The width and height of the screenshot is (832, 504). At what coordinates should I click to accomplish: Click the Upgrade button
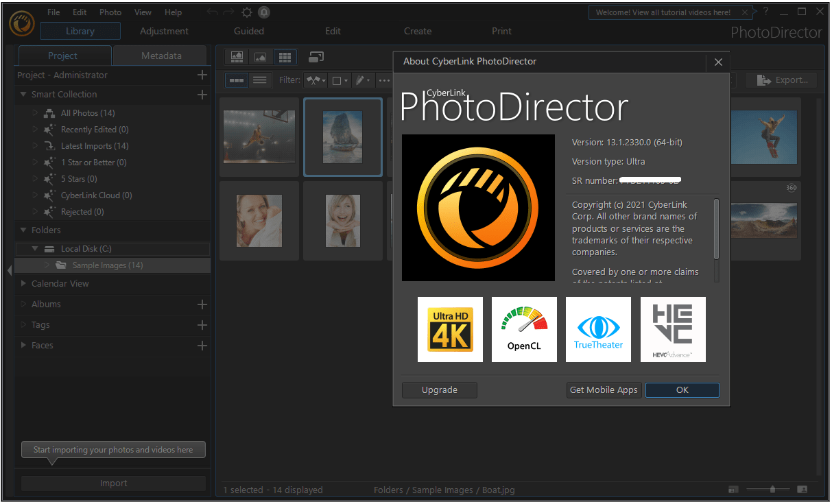440,390
